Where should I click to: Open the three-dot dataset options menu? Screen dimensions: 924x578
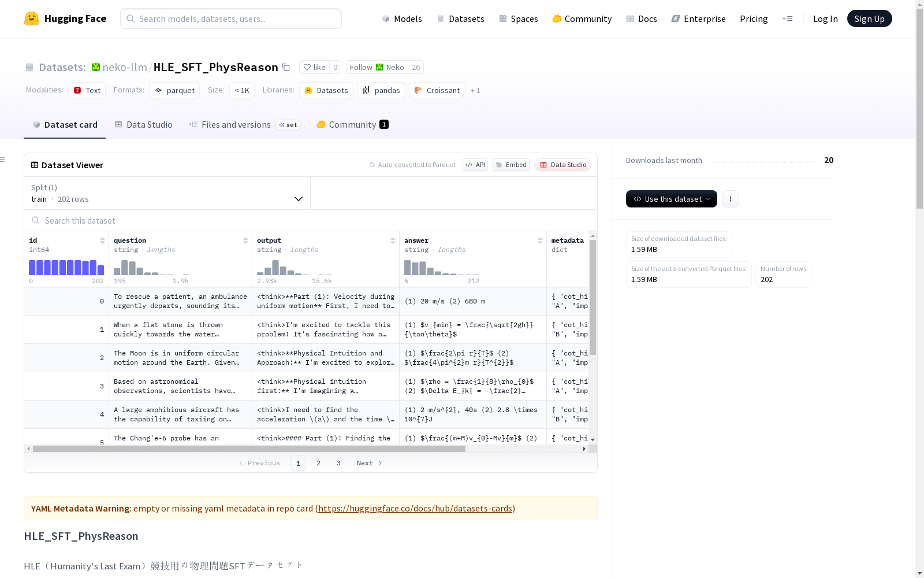click(731, 199)
